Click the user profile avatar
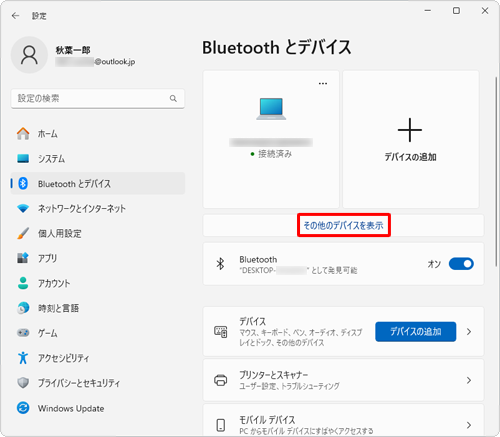 (29, 55)
